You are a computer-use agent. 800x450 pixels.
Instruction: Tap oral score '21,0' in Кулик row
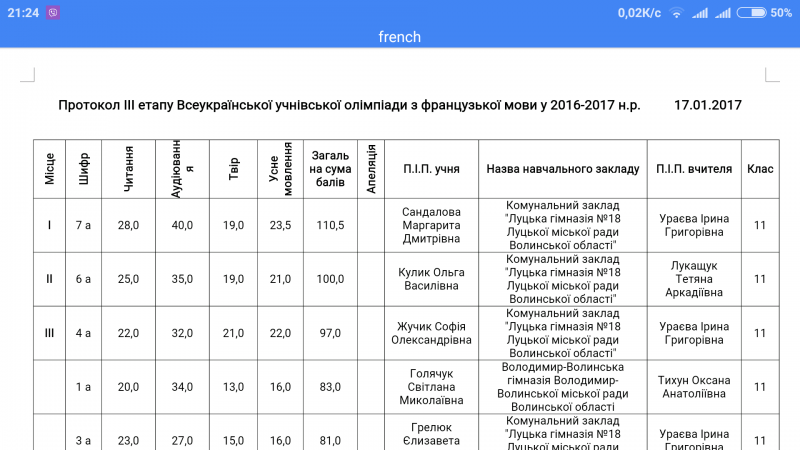280,279
